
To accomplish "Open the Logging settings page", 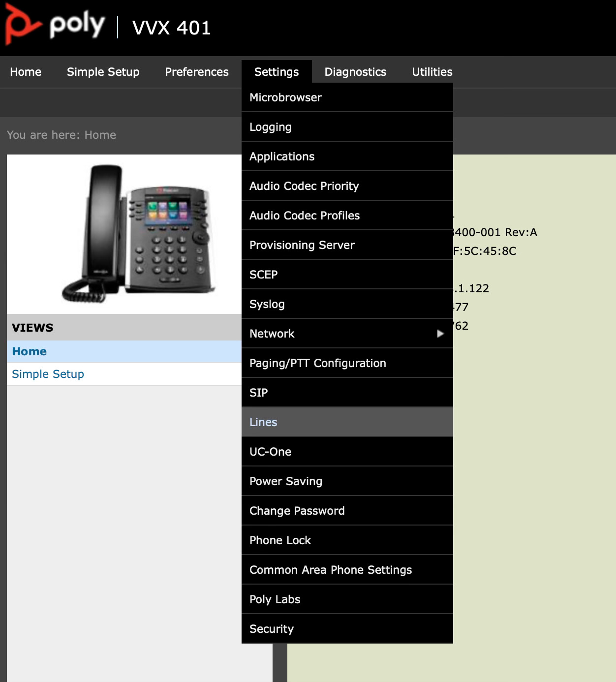I will point(271,126).
